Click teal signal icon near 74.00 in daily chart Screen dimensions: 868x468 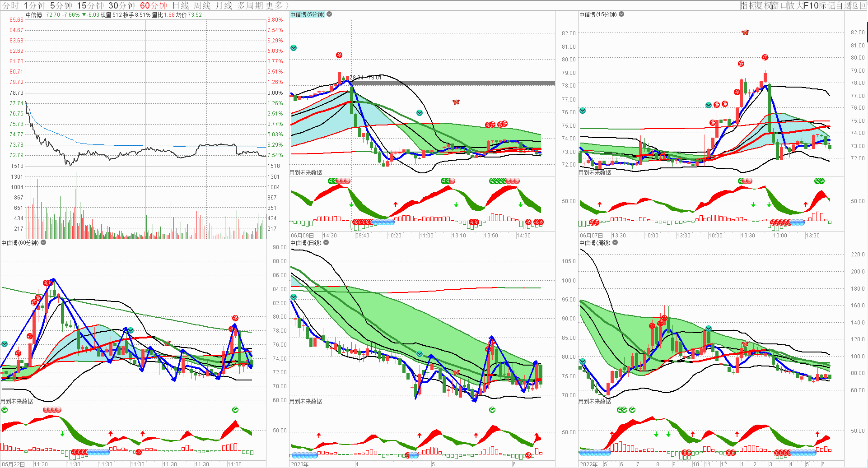click(x=420, y=354)
